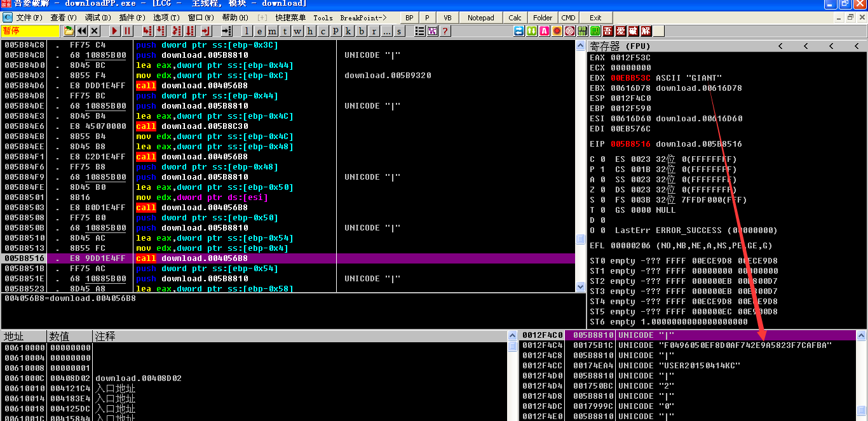
Task: Click the red target plugin icon
Action: [x=569, y=30]
